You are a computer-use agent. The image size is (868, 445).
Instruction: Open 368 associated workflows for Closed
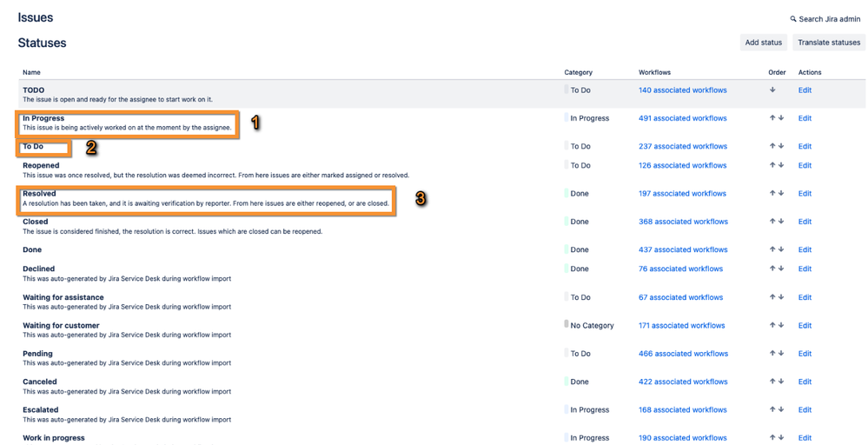click(x=683, y=222)
